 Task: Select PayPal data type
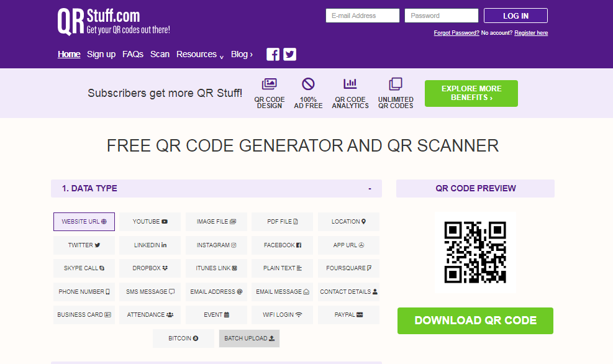pyautogui.click(x=348, y=315)
